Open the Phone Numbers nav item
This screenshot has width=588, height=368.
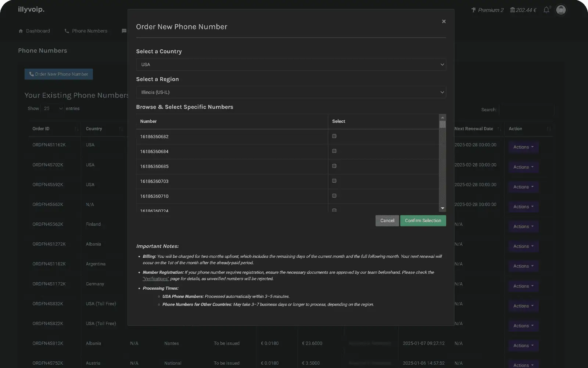coord(86,31)
